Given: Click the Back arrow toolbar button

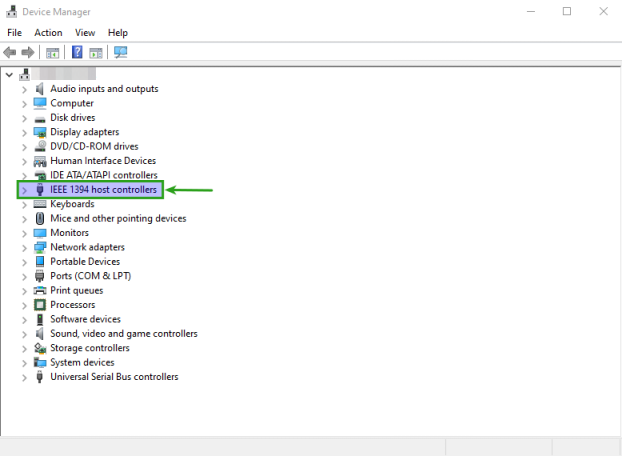Looking at the screenshot, I should pyautogui.click(x=10, y=52).
